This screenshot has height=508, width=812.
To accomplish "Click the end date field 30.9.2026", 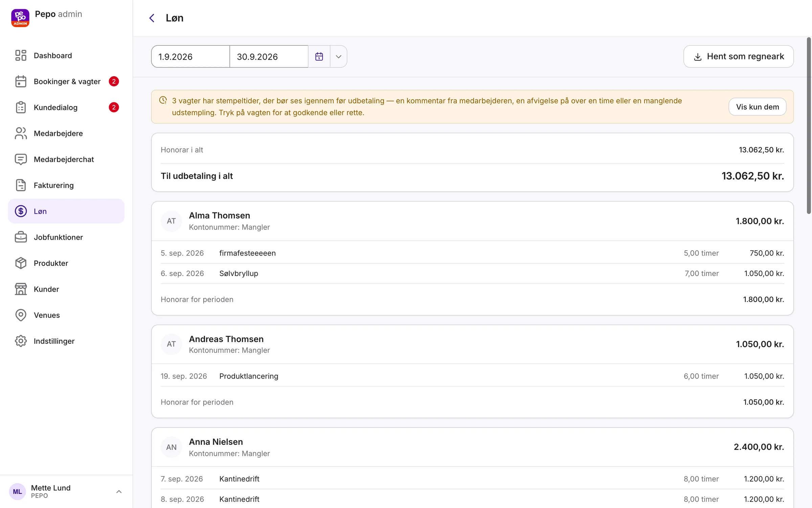I will [x=269, y=57].
